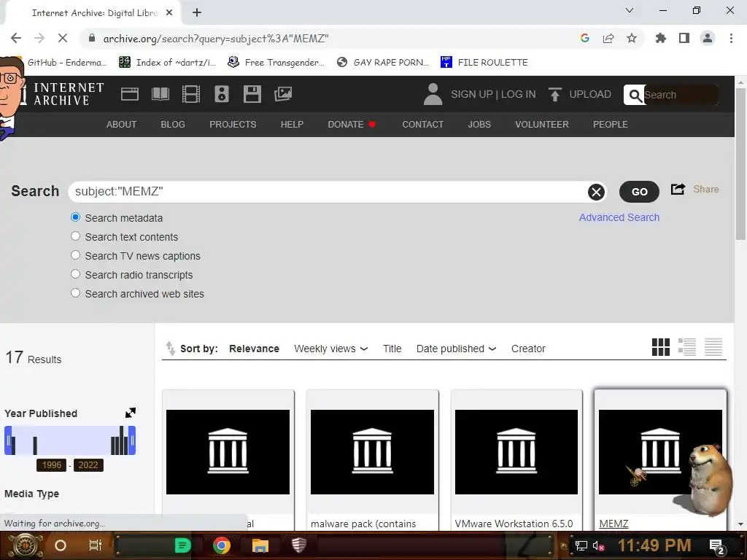This screenshot has height=560, width=747.
Task: Click LOG IN link
Action: click(518, 94)
